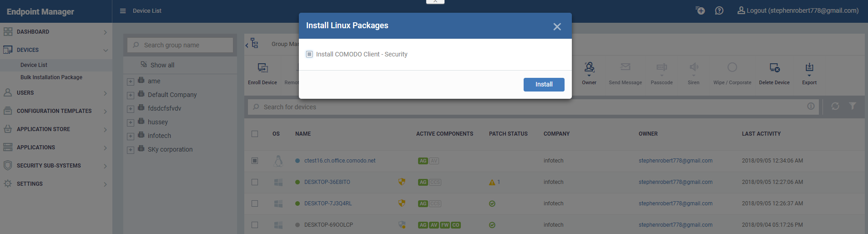Collapse the Devices chevron
The width and height of the screenshot is (868, 234).
[105, 51]
